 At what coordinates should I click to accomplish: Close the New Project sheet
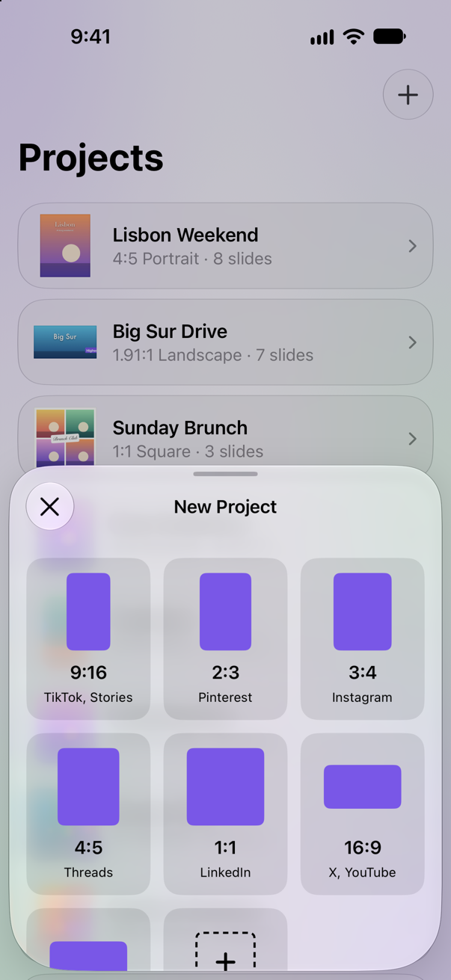(50, 507)
